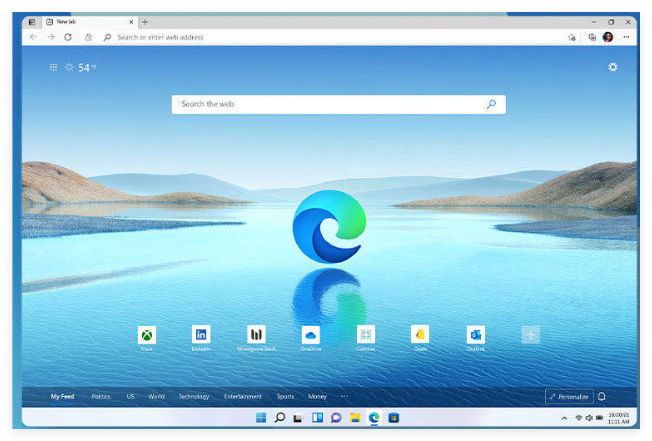The width and height of the screenshot is (652, 441).
Task: Select the Technology feed tab
Action: [194, 397]
